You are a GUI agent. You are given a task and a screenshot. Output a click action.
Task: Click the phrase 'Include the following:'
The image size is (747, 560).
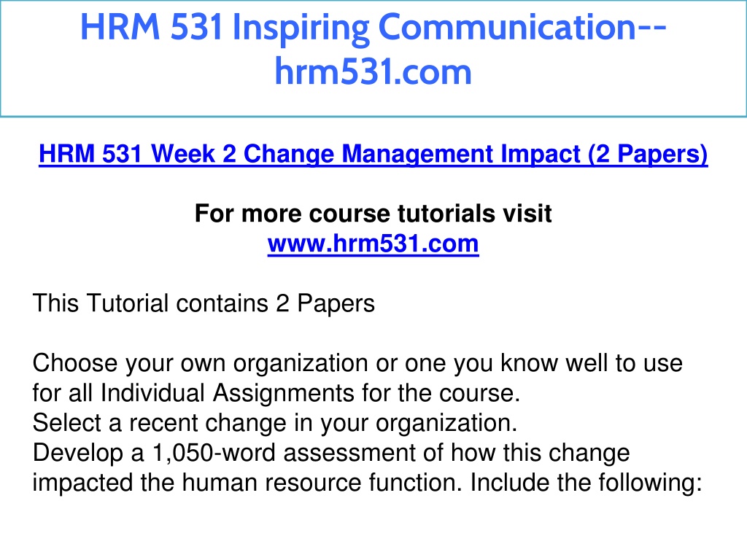tap(587, 483)
